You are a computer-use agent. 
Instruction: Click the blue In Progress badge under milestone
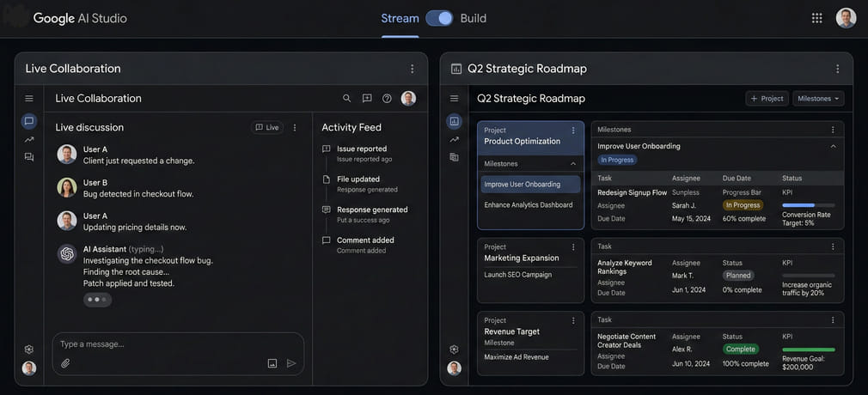(x=617, y=160)
